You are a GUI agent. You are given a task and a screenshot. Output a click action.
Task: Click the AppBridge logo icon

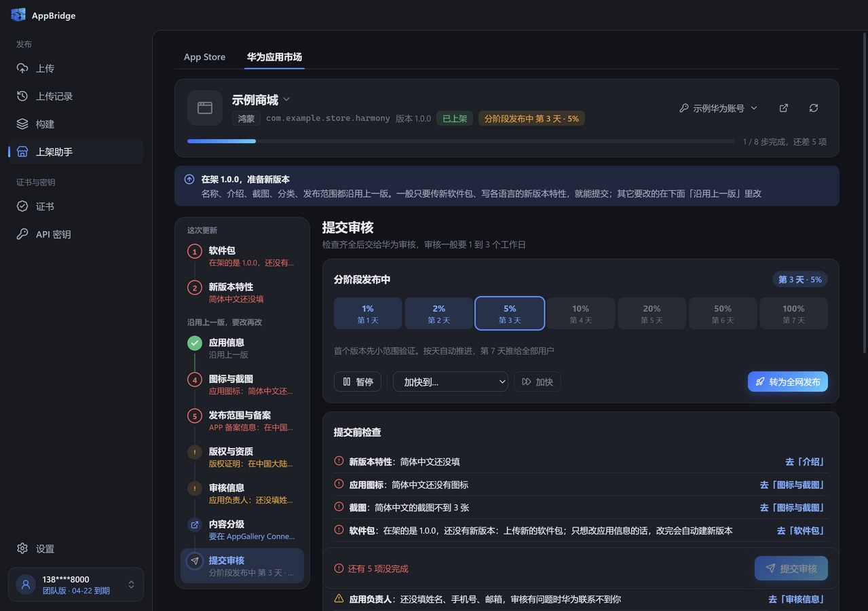[x=18, y=15]
